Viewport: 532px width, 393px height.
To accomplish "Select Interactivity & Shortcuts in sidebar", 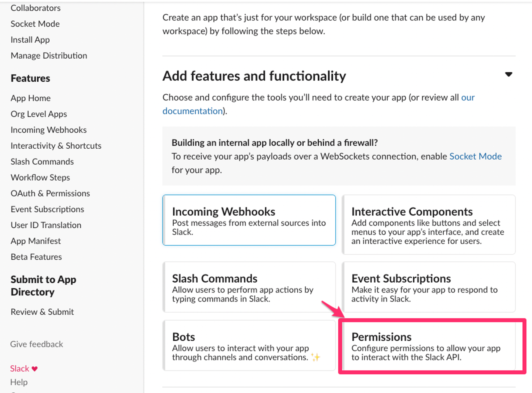I will tap(56, 146).
